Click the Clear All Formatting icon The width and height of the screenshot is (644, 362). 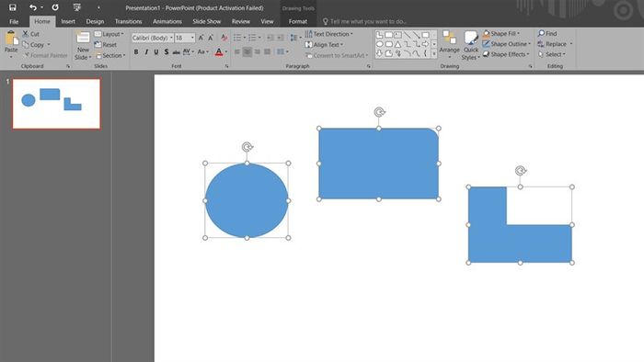point(224,38)
